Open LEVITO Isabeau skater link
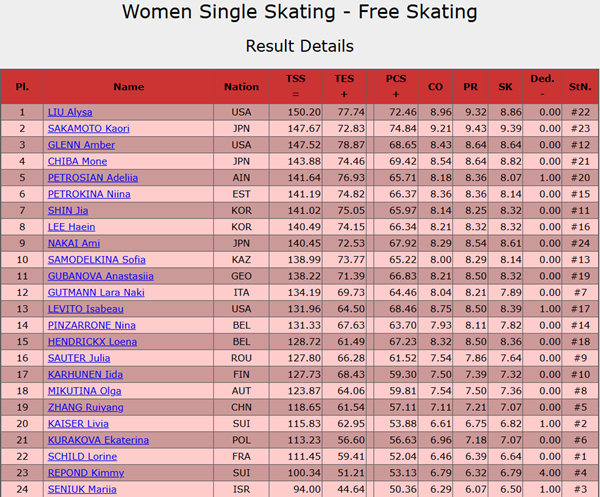Viewport: 600px width, 497px height. [85, 309]
